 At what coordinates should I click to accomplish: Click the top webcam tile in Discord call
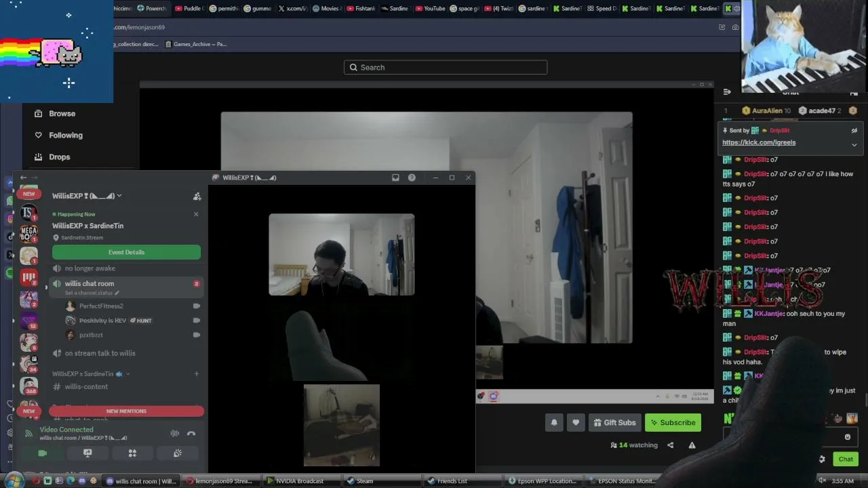click(x=341, y=255)
